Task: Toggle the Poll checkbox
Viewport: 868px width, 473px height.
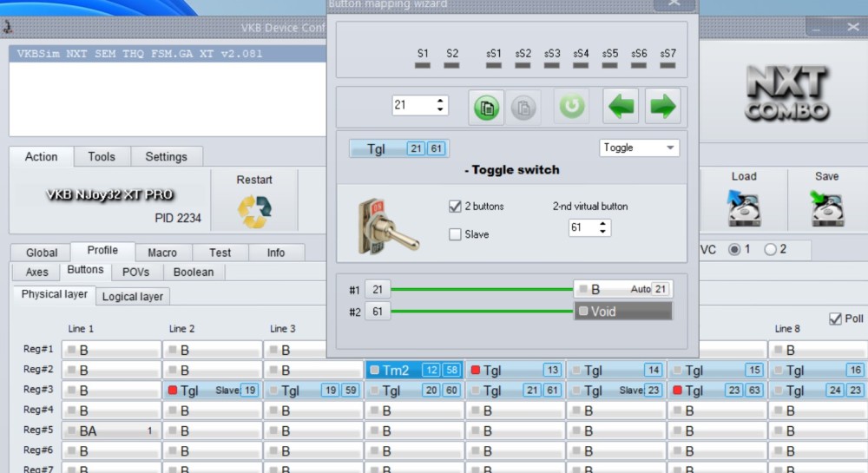Action: pyautogui.click(x=835, y=319)
